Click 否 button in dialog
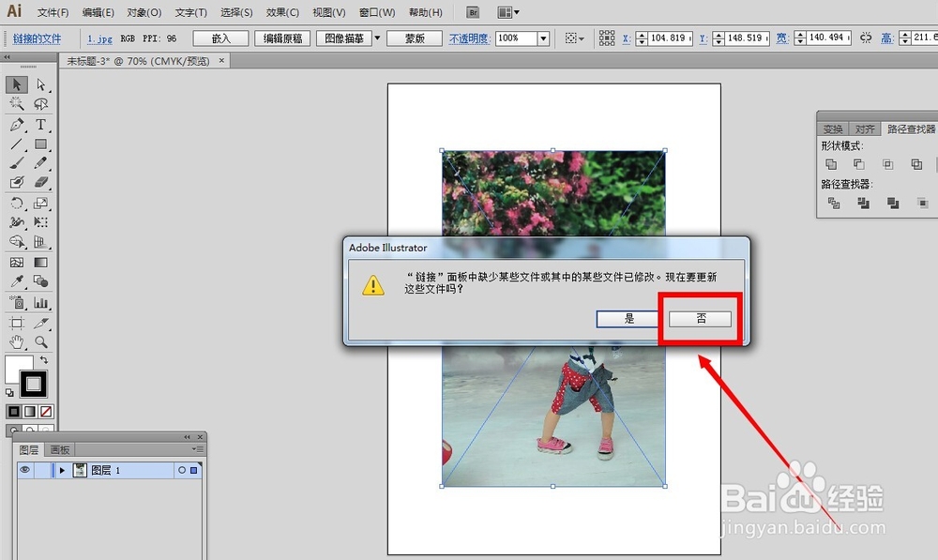The height and width of the screenshot is (560, 938). (x=701, y=319)
